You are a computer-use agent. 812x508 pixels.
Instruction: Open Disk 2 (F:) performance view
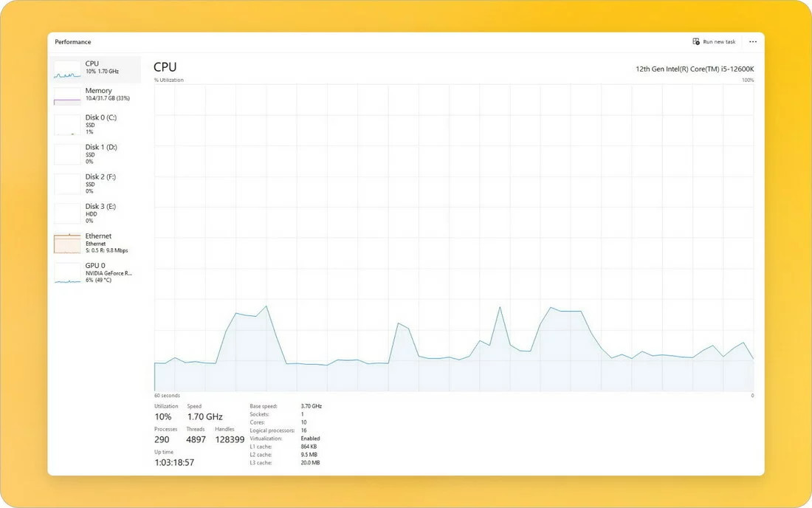pyautogui.click(x=97, y=183)
